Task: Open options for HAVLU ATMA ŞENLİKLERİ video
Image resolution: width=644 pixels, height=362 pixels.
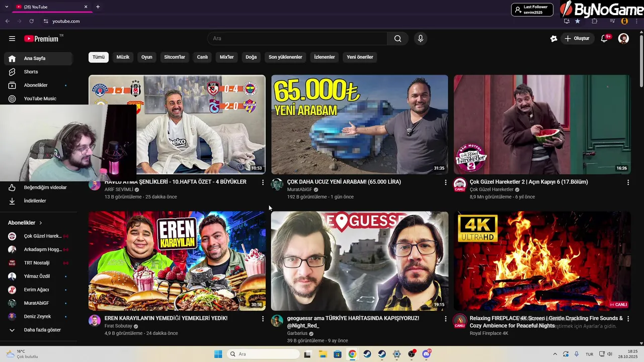Action: point(263,183)
